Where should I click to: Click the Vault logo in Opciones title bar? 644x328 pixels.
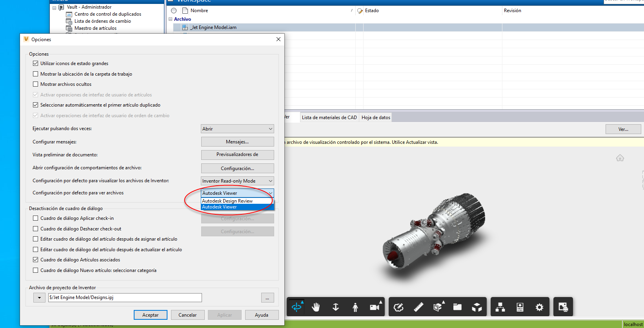(x=26, y=39)
